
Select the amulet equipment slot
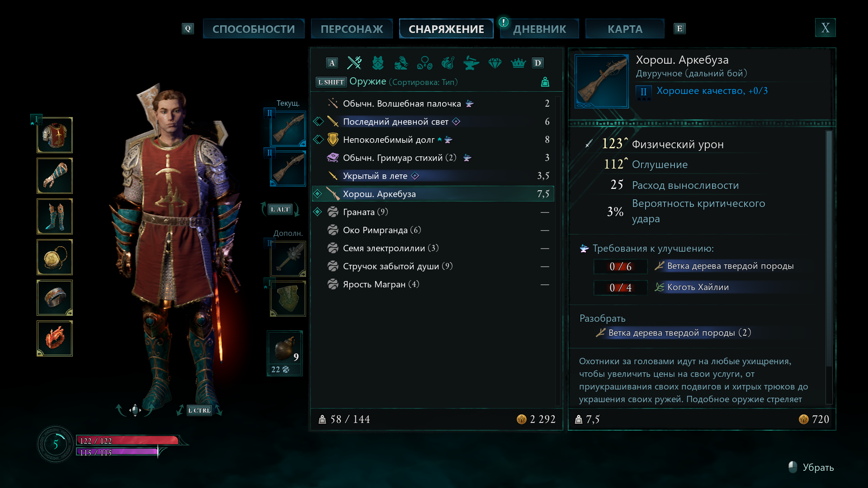point(55,257)
